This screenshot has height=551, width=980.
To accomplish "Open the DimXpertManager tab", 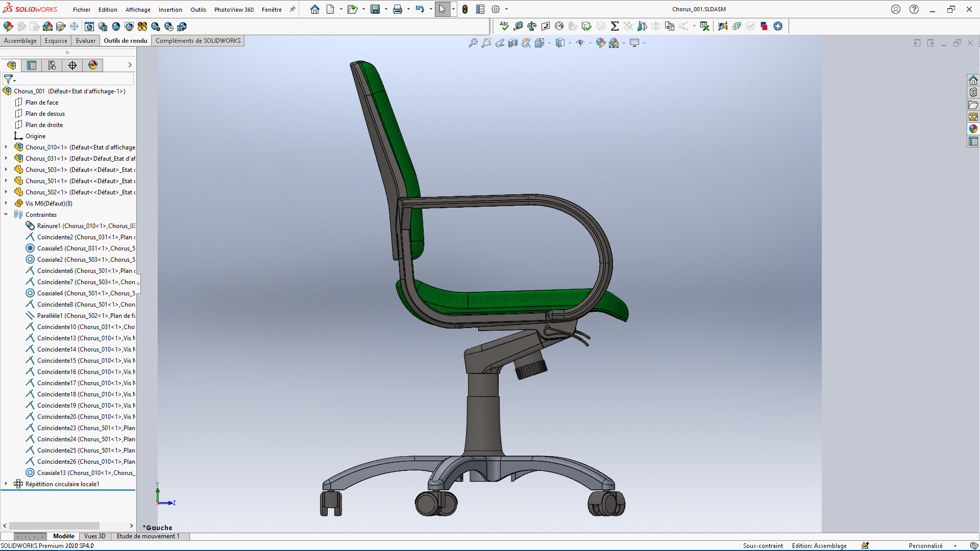I will [x=72, y=65].
